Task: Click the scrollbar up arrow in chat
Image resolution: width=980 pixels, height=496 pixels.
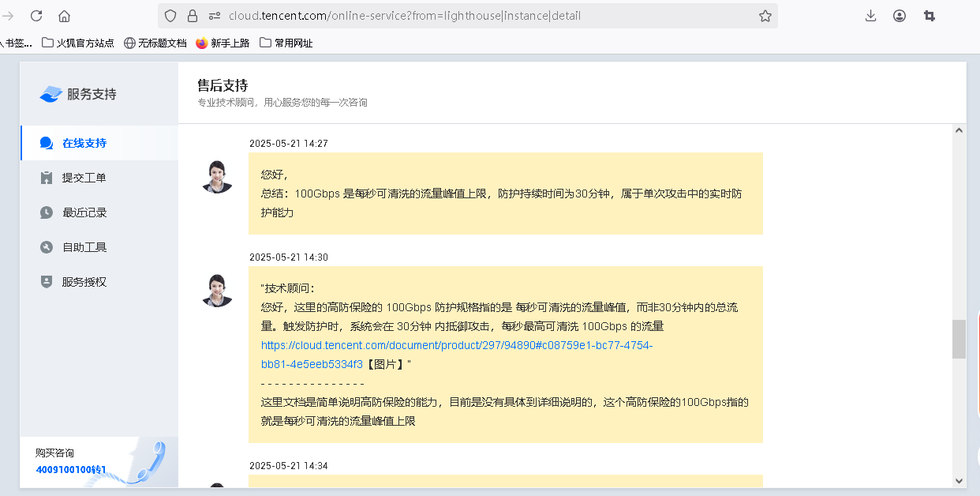Action: pos(959,131)
